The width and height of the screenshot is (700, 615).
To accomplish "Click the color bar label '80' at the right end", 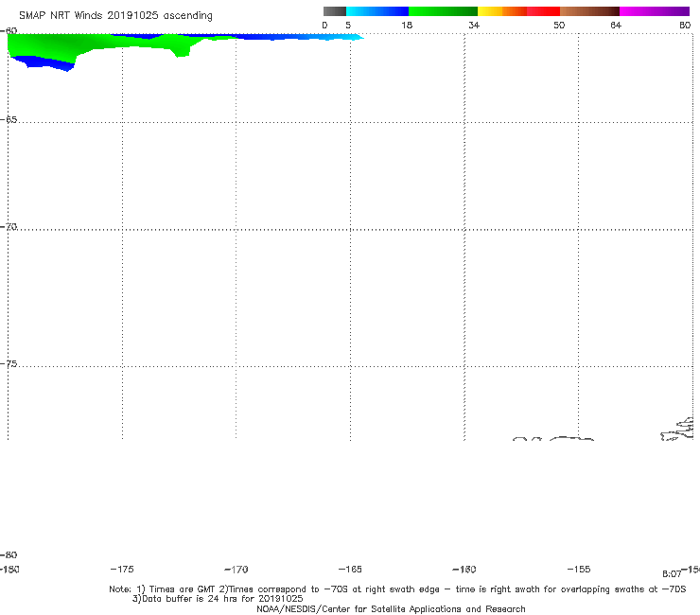I will point(685,25).
